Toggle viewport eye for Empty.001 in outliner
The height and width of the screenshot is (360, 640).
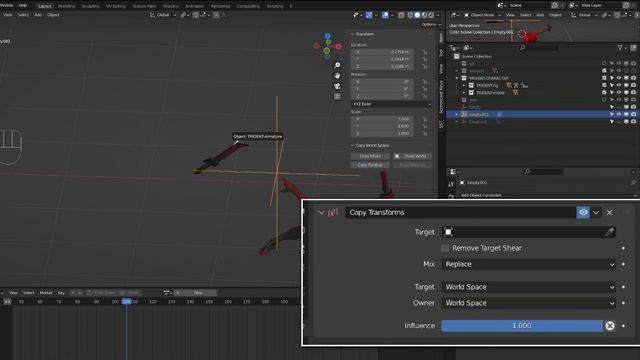point(619,114)
